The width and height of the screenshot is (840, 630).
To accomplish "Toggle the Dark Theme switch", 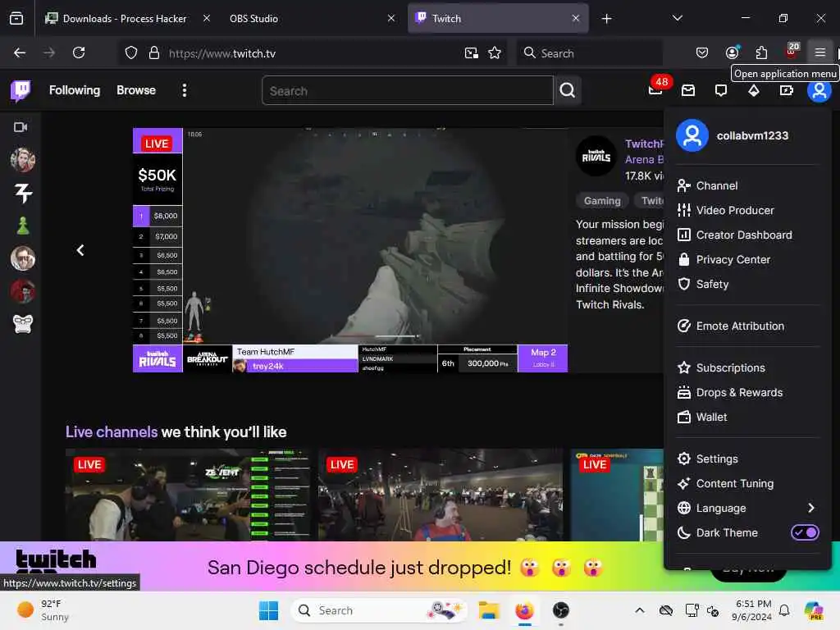I will coord(805,532).
